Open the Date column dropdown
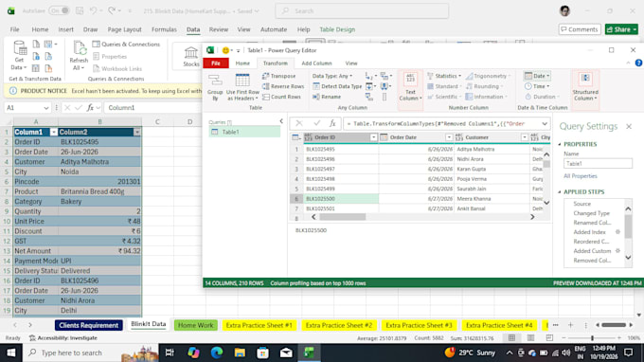The image size is (644, 362). pos(537,76)
